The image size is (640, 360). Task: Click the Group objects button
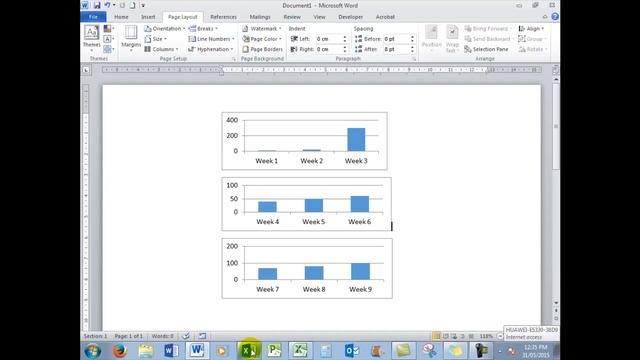tap(532, 39)
